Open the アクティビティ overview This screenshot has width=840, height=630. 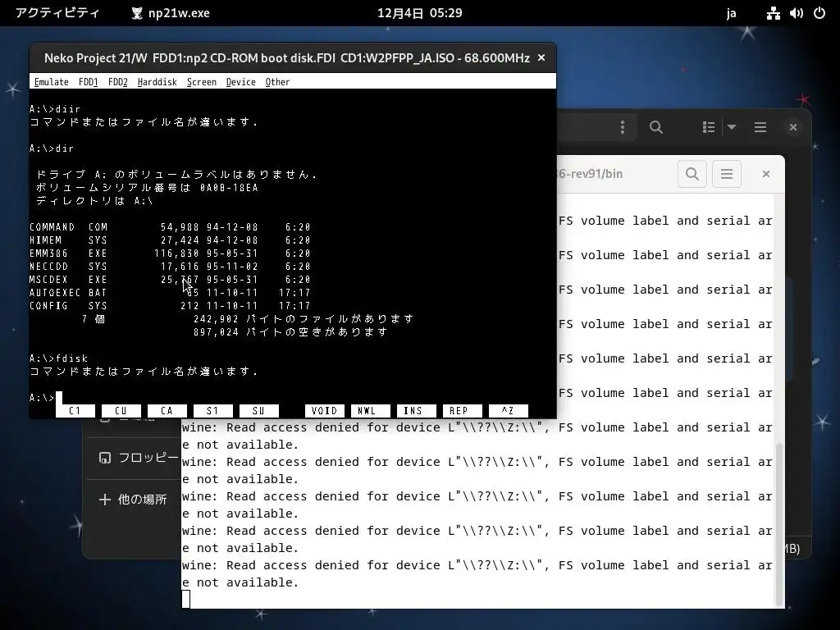point(57,13)
